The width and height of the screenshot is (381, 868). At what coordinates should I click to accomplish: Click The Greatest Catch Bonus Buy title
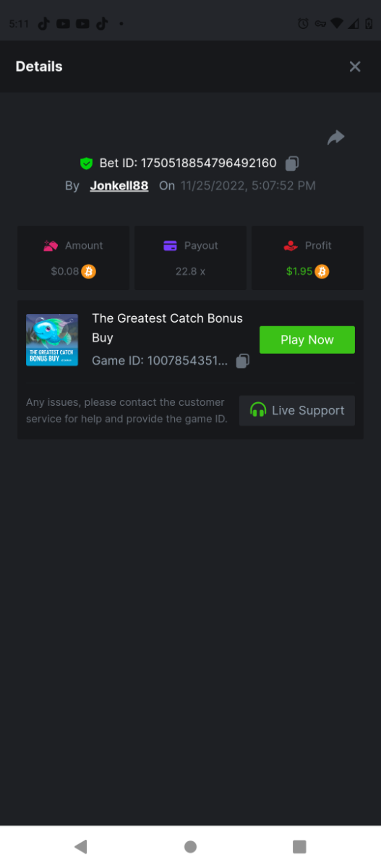click(167, 328)
